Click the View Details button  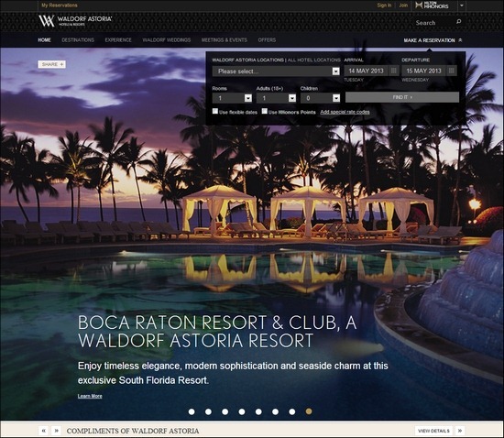pyautogui.click(x=433, y=431)
